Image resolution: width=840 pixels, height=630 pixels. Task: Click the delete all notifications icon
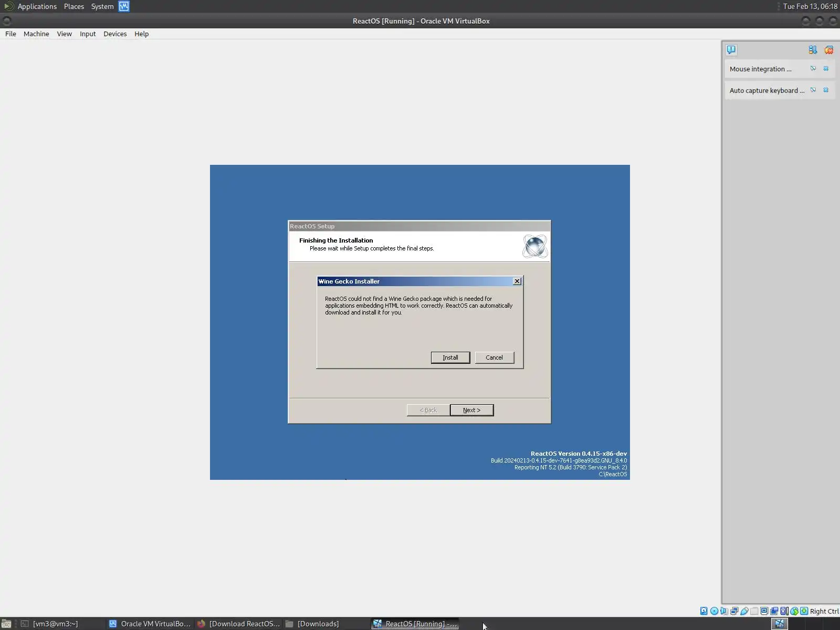(829, 50)
